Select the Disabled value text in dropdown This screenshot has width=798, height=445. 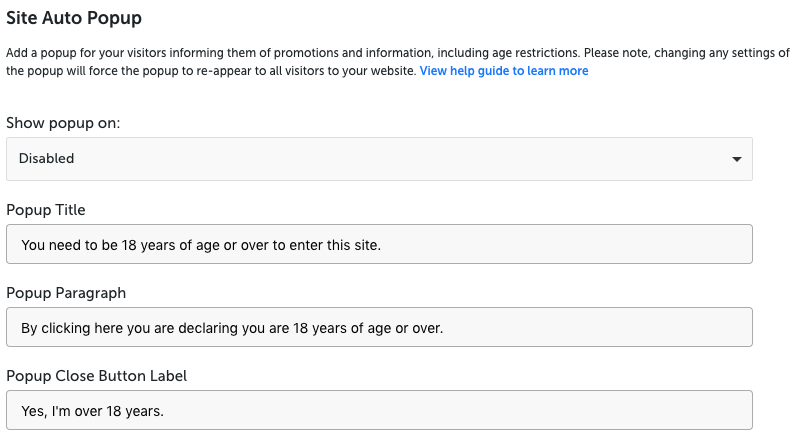pyautogui.click(x=46, y=158)
